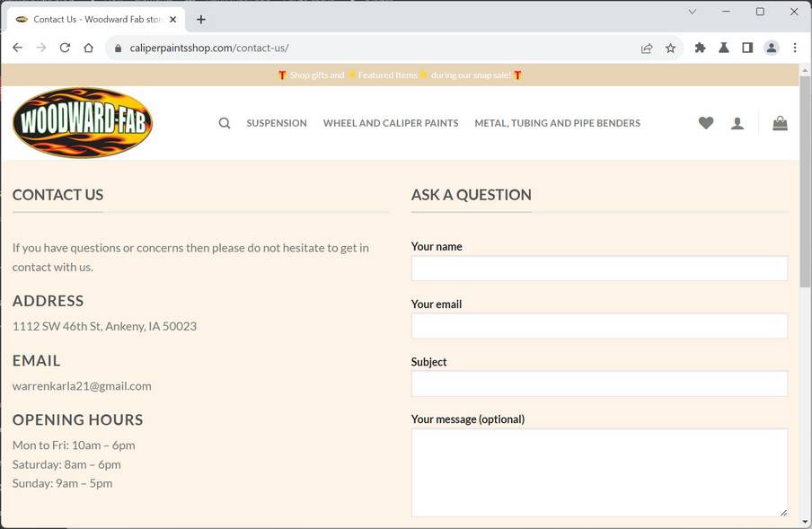Open the tab search chevron
The width and height of the screenshot is (812, 529).
[692, 12]
